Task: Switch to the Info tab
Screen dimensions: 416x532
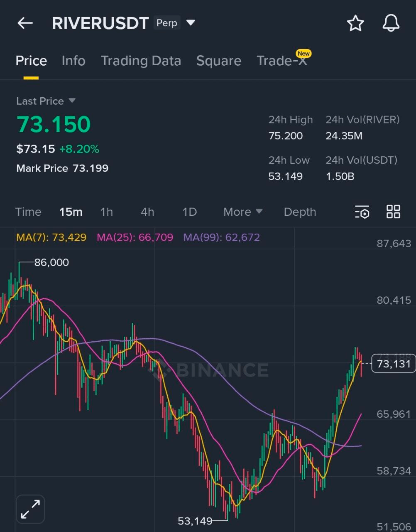Action: 73,61
